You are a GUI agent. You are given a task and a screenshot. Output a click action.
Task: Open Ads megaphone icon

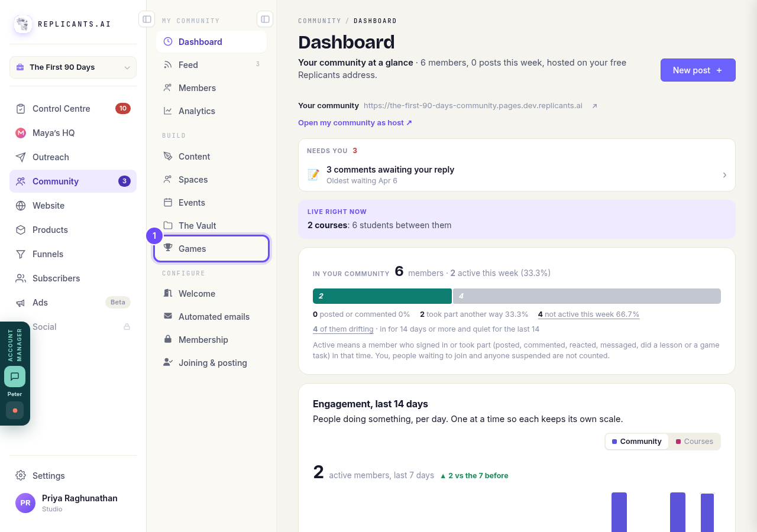(x=21, y=303)
